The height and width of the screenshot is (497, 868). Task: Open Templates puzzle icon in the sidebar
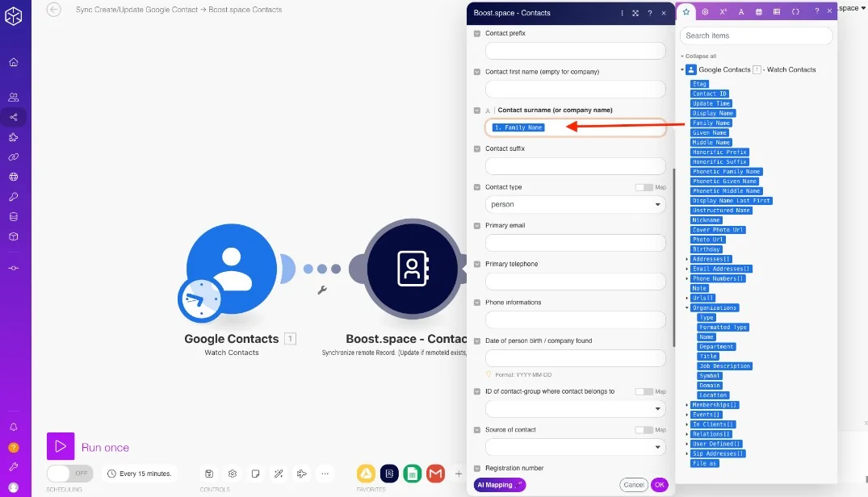tap(14, 137)
